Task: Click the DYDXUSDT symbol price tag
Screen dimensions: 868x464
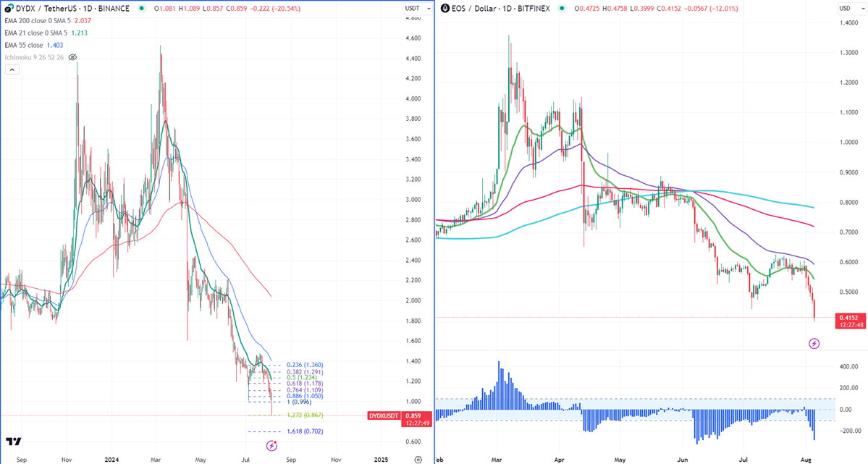Action: pyautogui.click(x=384, y=416)
